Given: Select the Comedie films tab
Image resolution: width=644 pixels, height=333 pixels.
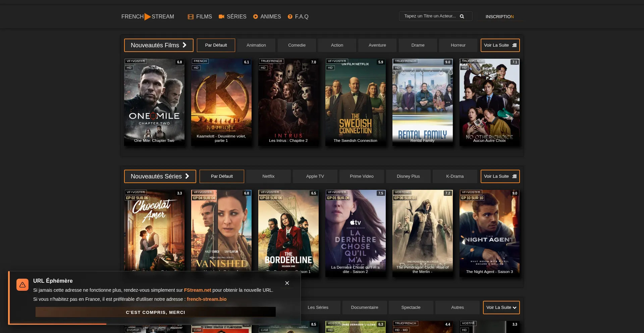Looking at the screenshot, I should (x=297, y=45).
